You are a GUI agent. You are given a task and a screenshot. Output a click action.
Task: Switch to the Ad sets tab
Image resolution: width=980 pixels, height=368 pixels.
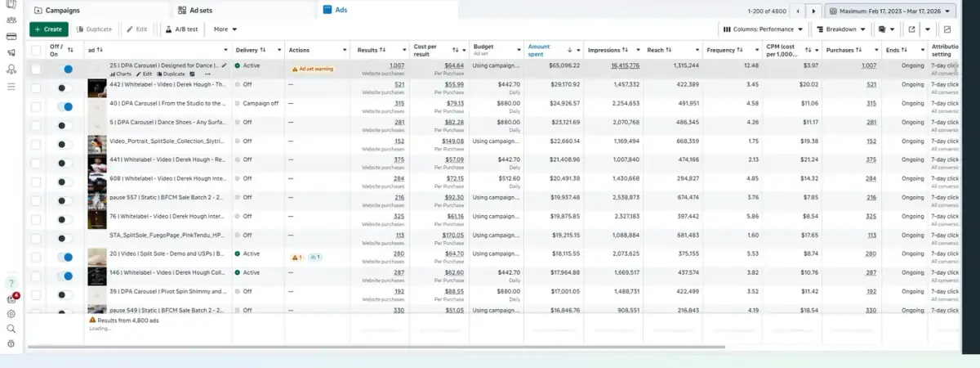(x=197, y=11)
